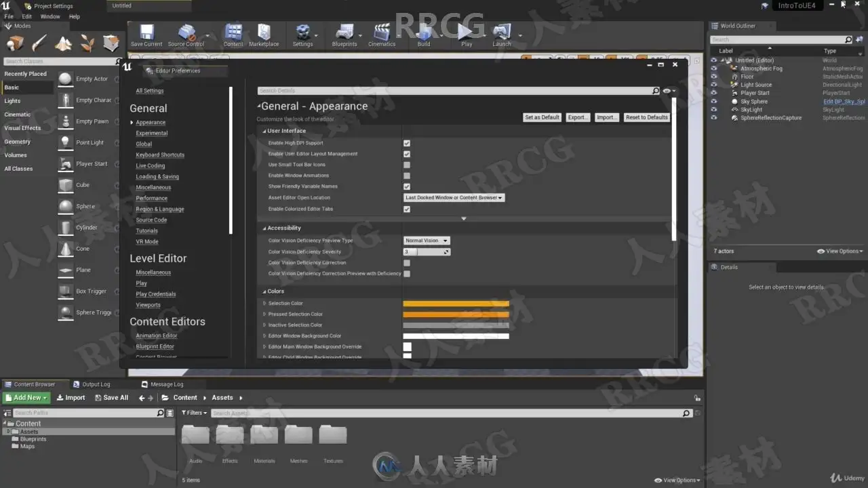The height and width of the screenshot is (488, 868).
Task: Open the Window menu
Action: tap(50, 16)
